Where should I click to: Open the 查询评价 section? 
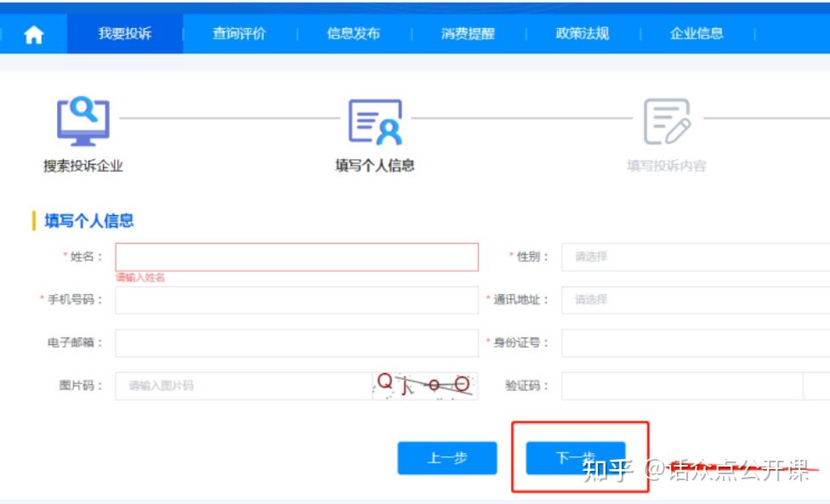coord(236,33)
